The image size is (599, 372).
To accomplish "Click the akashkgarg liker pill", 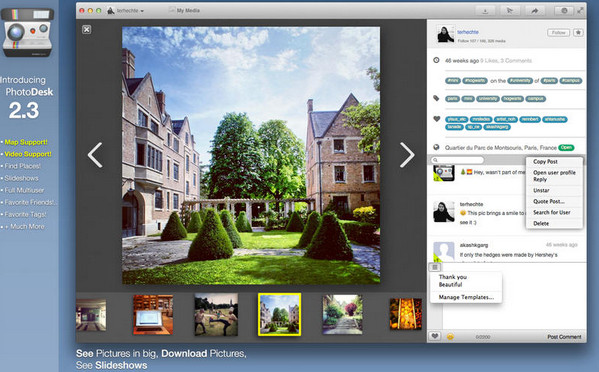I will 497,127.
